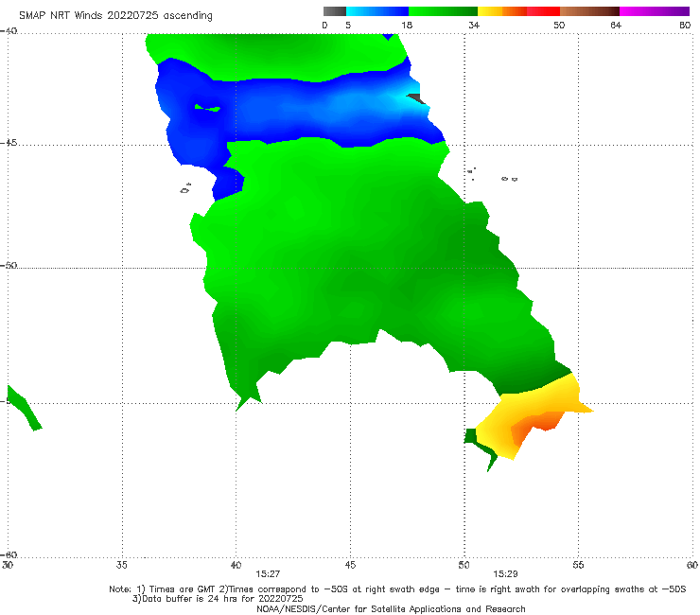Image resolution: width=700 pixels, height=615 pixels.
Task: Click the '-60' latitude axis label
Action: (x=9, y=554)
